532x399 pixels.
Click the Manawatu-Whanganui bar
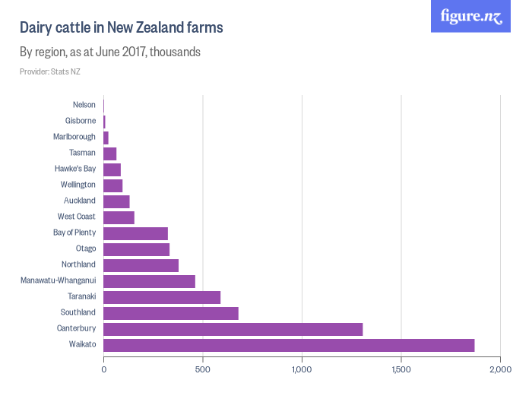tap(149, 281)
